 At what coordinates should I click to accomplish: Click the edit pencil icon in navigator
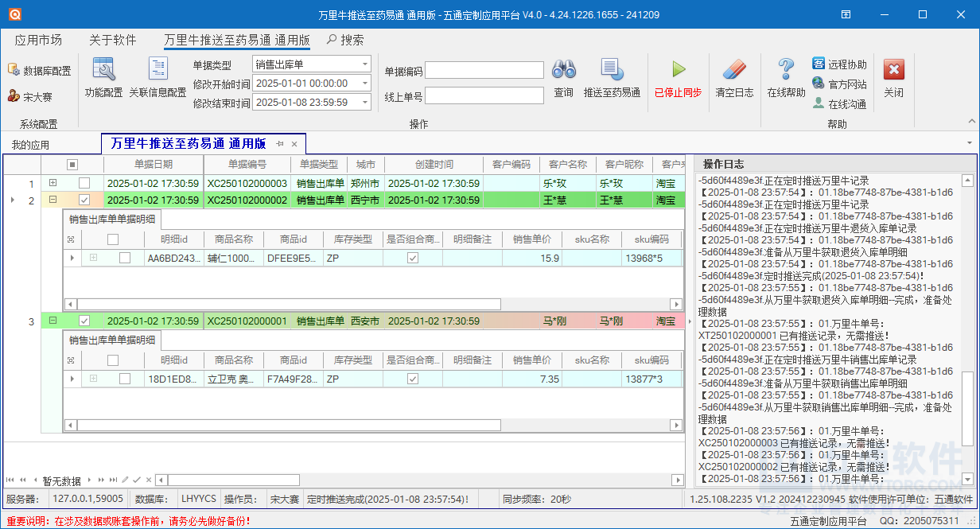click(125, 480)
